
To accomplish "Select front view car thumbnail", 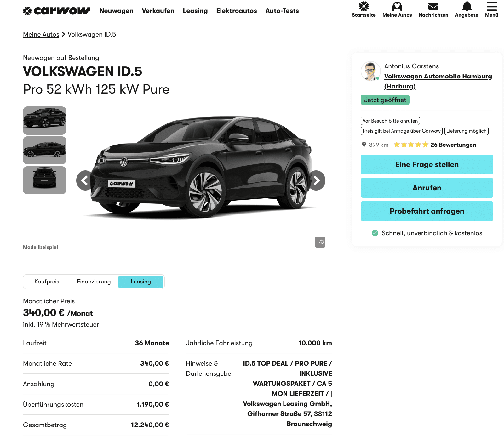I will point(44,180).
